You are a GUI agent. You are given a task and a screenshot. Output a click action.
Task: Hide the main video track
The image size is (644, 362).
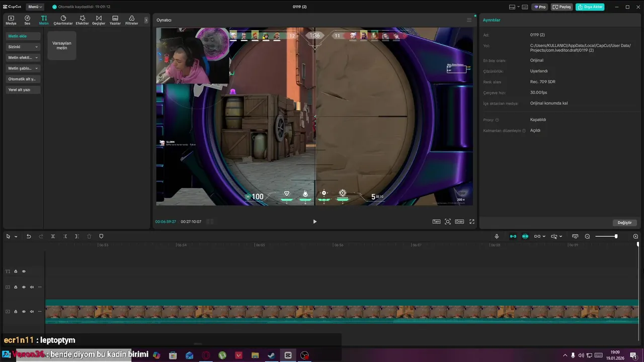(x=24, y=312)
